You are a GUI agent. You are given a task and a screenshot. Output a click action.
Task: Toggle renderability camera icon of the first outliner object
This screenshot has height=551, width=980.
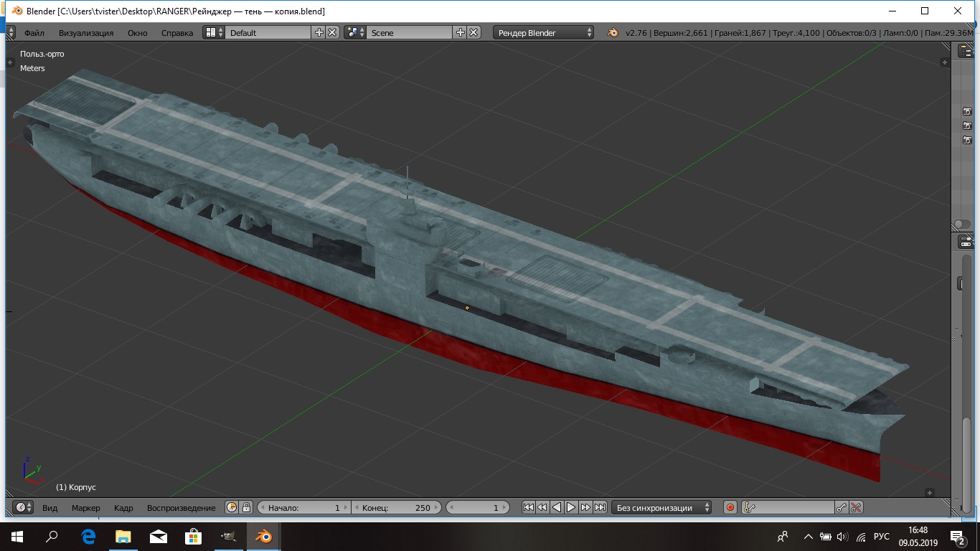967,111
